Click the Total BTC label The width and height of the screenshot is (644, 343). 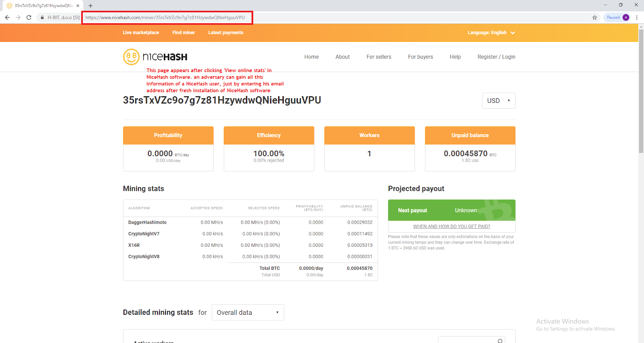[x=270, y=268]
